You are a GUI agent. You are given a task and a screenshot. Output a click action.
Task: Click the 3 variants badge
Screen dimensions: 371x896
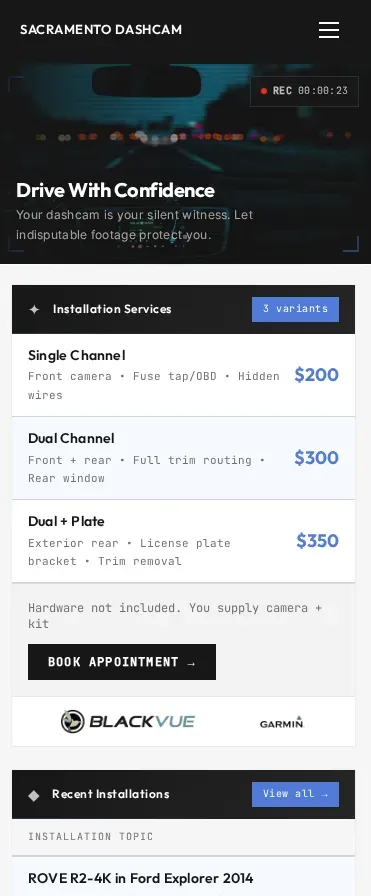(x=295, y=309)
